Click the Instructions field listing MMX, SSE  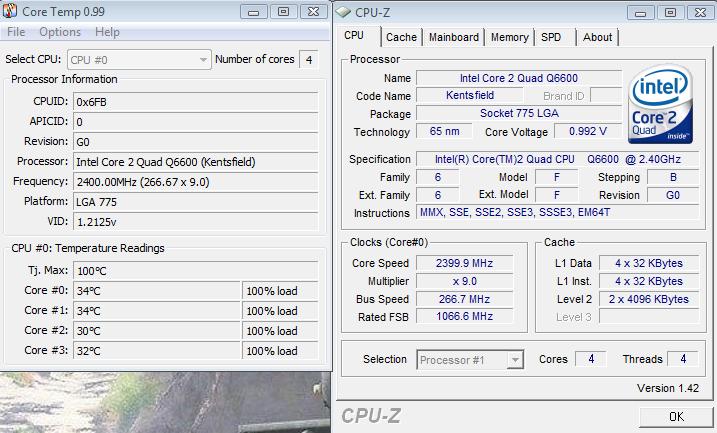(x=557, y=212)
